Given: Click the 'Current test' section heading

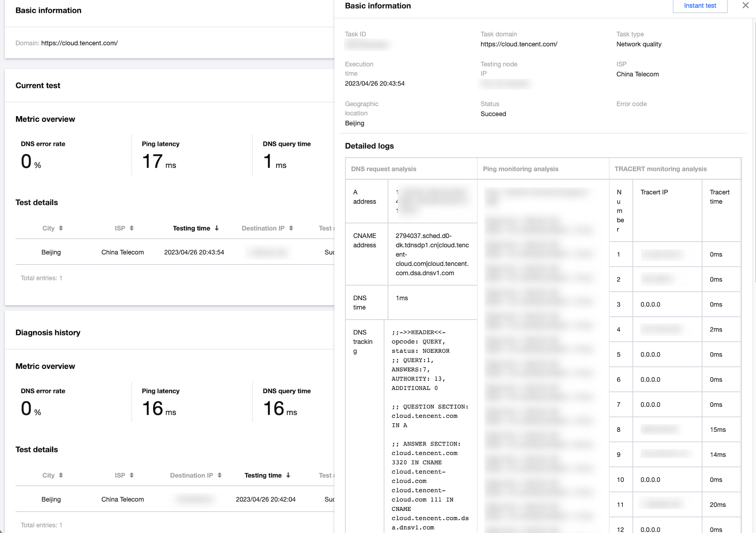Looking at the screenshot, I should click(38, 85).
